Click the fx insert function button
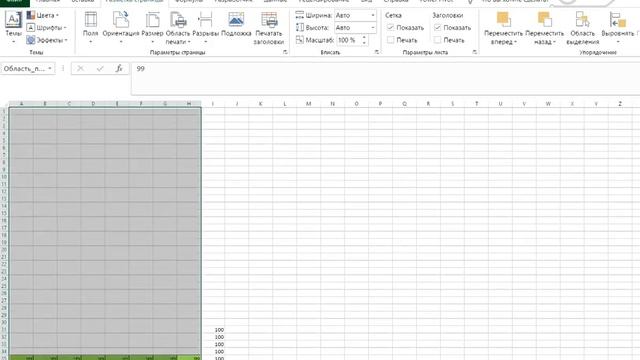This screenshot has width=640, height=360. click(x=119, y=69)
